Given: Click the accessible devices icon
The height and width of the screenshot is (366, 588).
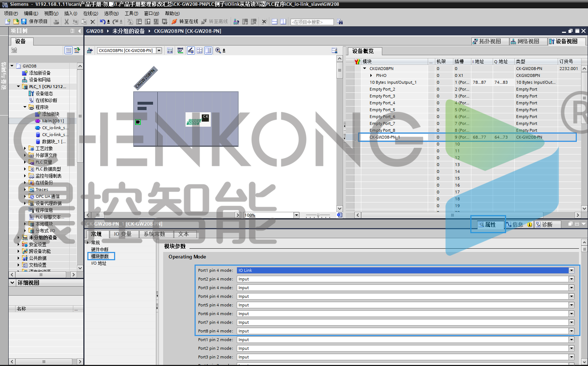Looking at the screenshot, I should coord(236,22).
